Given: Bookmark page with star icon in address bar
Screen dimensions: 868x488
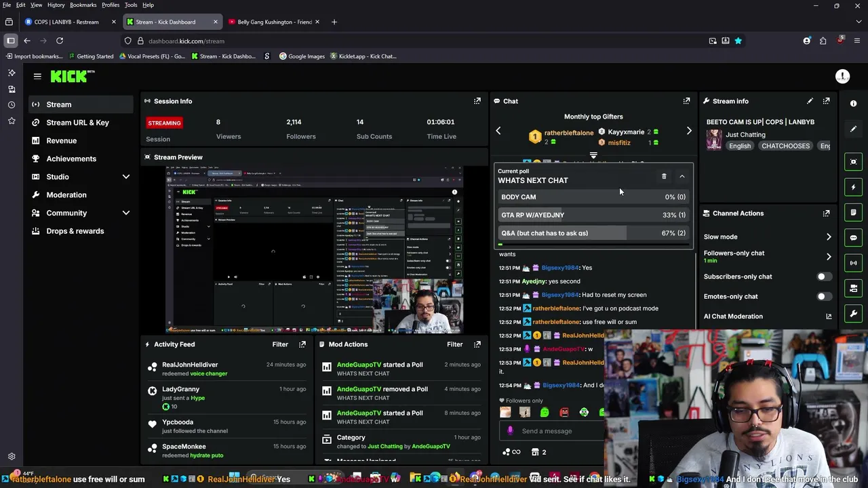Looking at the screenshot, I should (738, 41).
